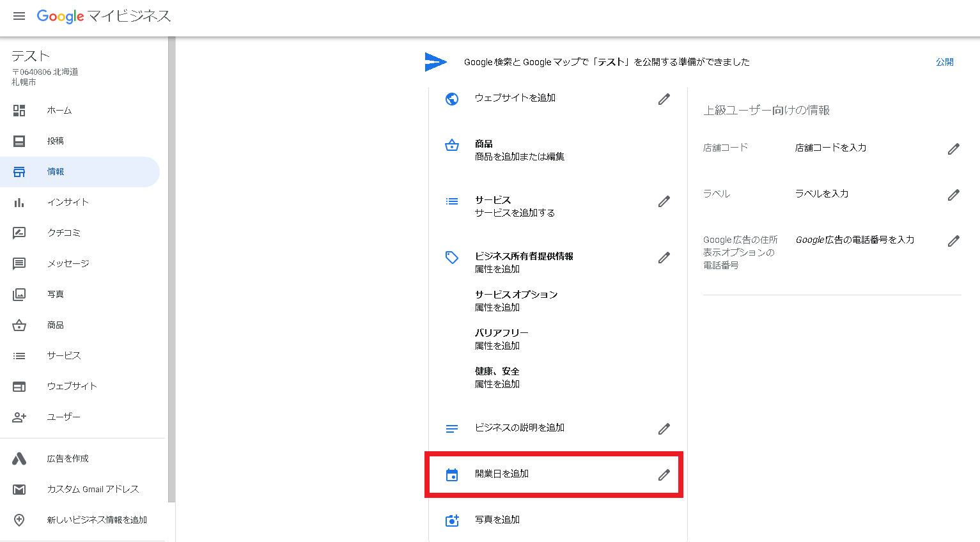The image size is (980, 542).
Task: Click 店舗コードを入力 field
Action: 830,148
